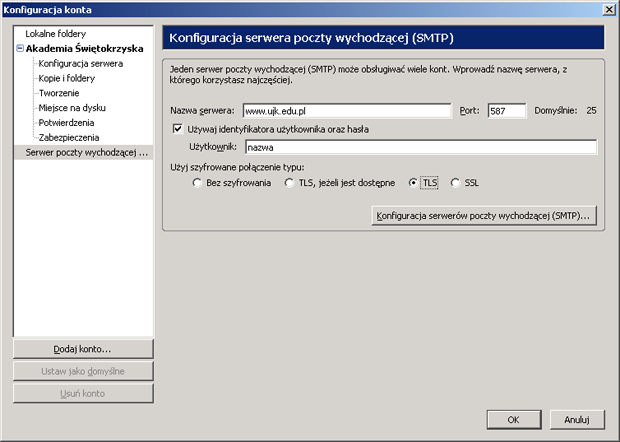Select the TLS radio button
The image size is (620, 442).
coord(414,183)
